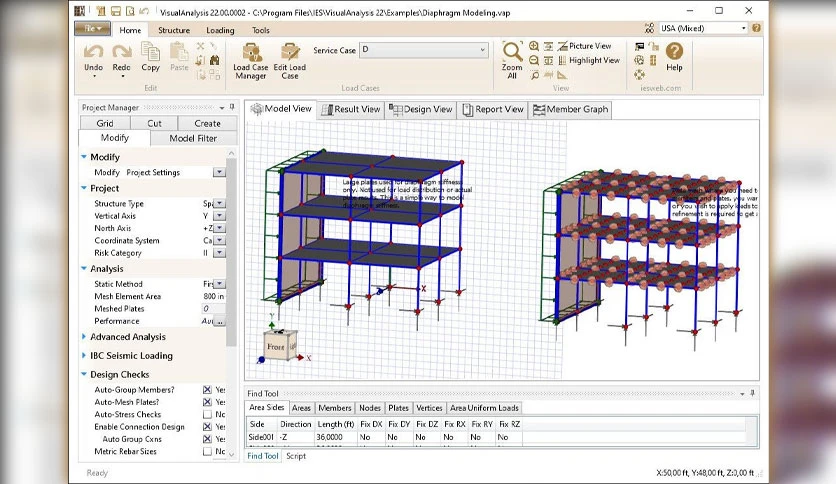
Task: Switch to Picture View
Action: click(584, 46)
